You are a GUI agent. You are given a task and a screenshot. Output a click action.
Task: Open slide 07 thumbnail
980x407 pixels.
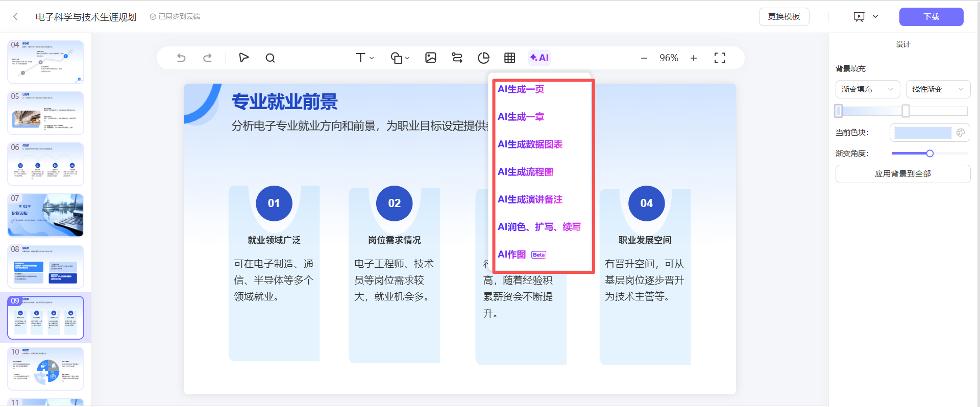point(46,215)
